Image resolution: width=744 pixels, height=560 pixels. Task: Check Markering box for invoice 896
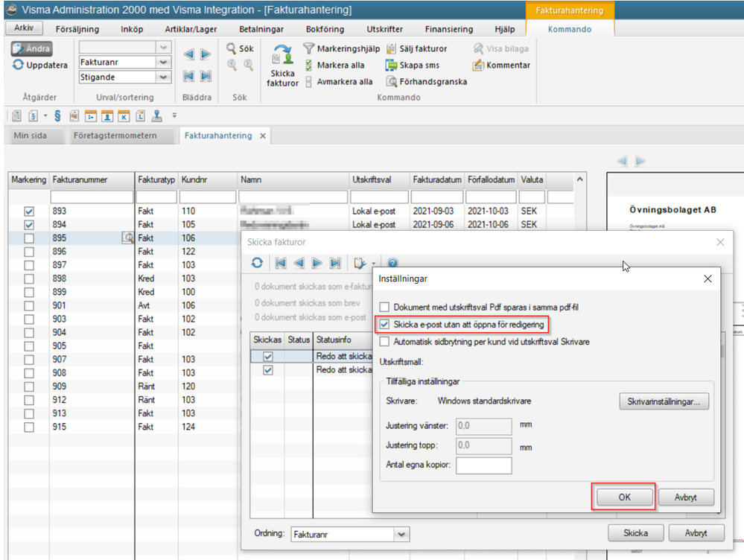click(x=29, y=252)
